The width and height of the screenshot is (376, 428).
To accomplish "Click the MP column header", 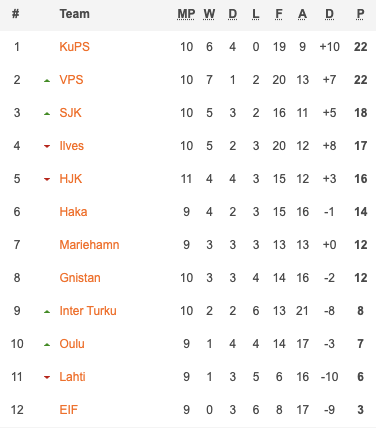I will 186,14.
